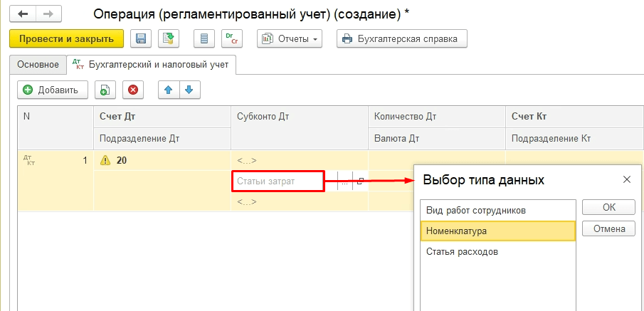Copy the selected row icon
Viewport: 644px width, 311px height.
pyautogui.click(x=105, y=90)
